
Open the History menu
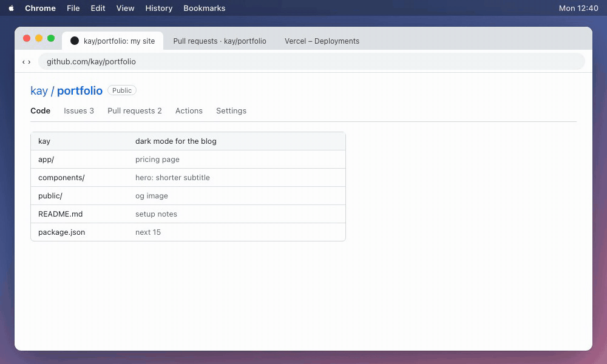pos(158,8)
